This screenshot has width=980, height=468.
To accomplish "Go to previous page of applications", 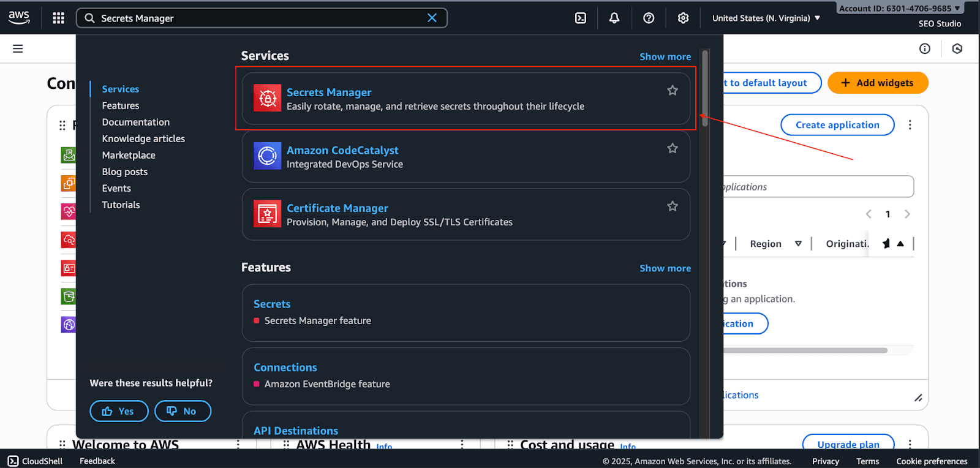I will (x=869, y=214).
